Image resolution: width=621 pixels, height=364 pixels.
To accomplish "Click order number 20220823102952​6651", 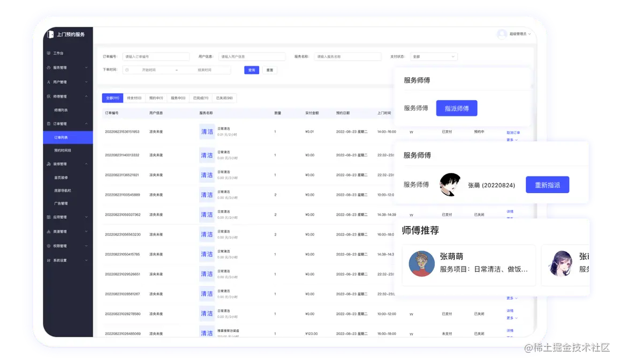I will [x=123, y=274].
